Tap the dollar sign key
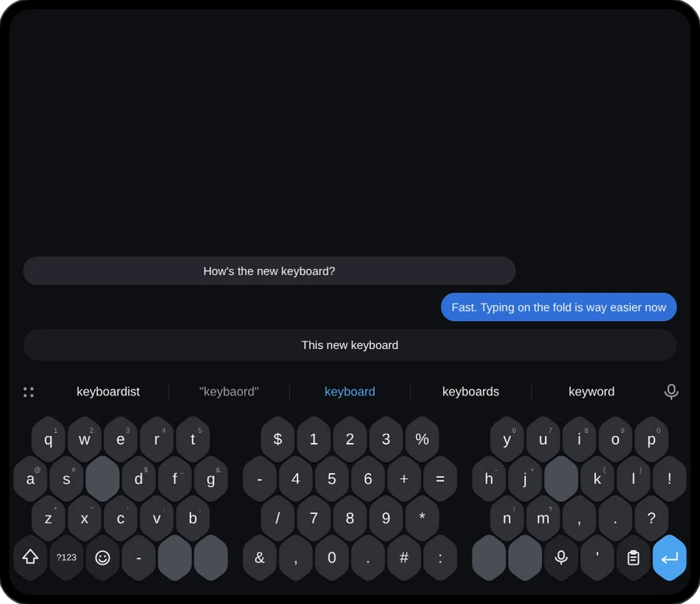This screenshot has height=604, width=700. click(278, 439)
